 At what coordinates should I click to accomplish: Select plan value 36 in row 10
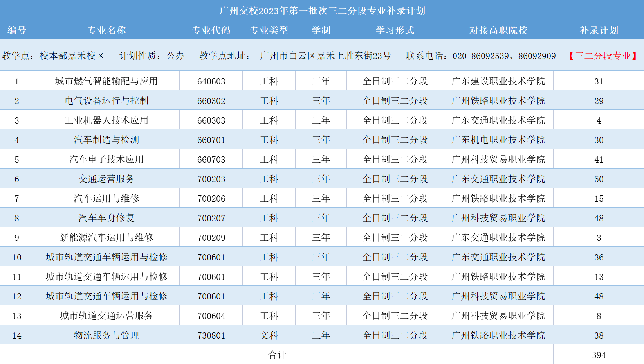tap(599, 257)
